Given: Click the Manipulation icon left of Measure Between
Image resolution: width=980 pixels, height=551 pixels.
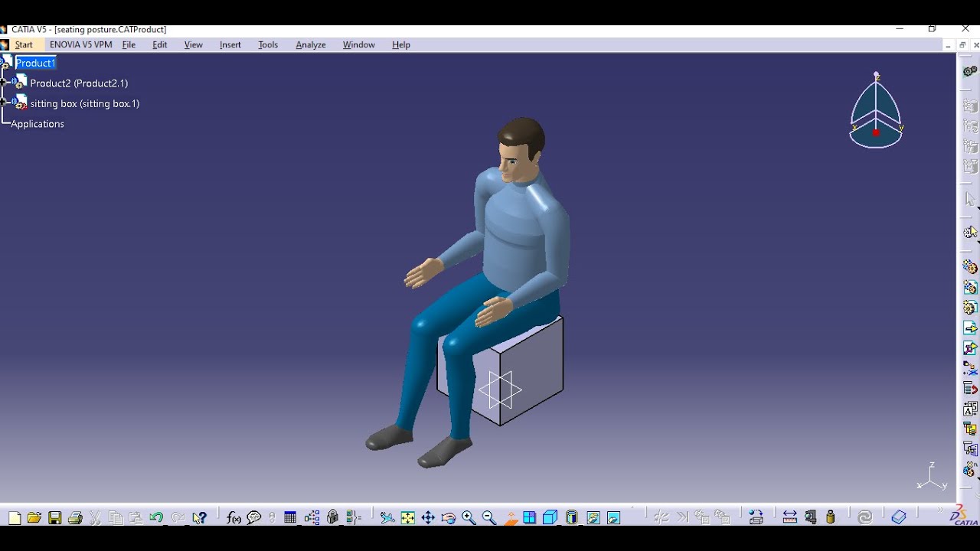Looking at the screenshot, I should [756, 518].
